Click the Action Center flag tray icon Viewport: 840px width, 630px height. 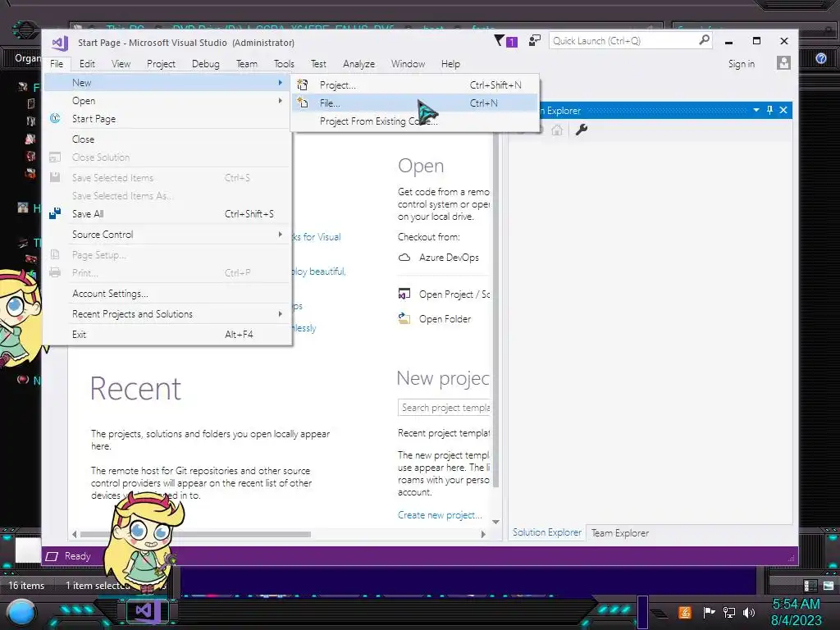(710, 612)
